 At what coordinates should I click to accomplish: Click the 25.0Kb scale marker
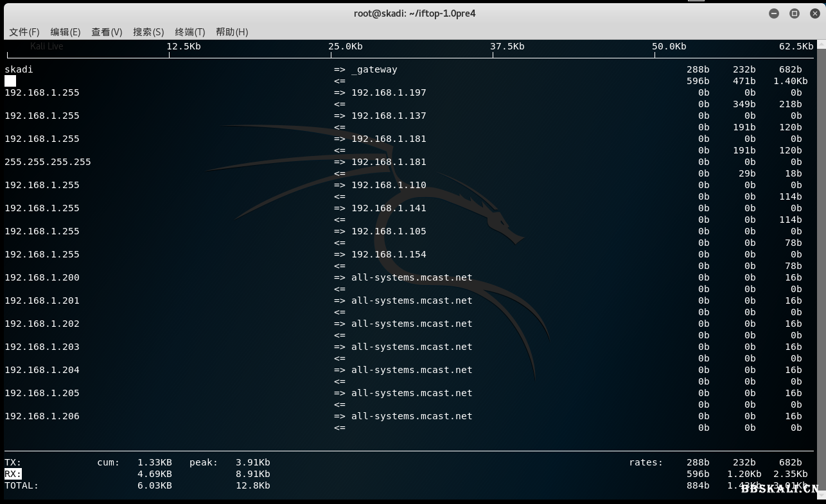click(346, 46)
